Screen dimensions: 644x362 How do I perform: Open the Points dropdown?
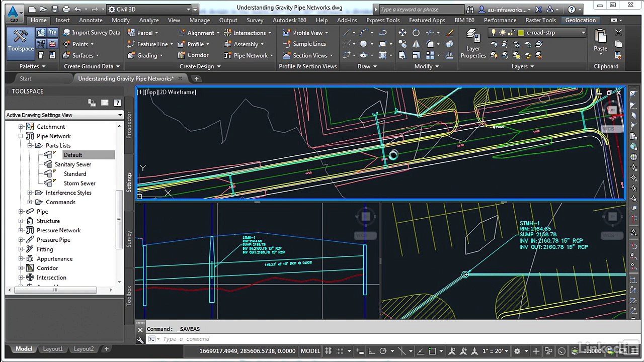[x=78, y=44]
